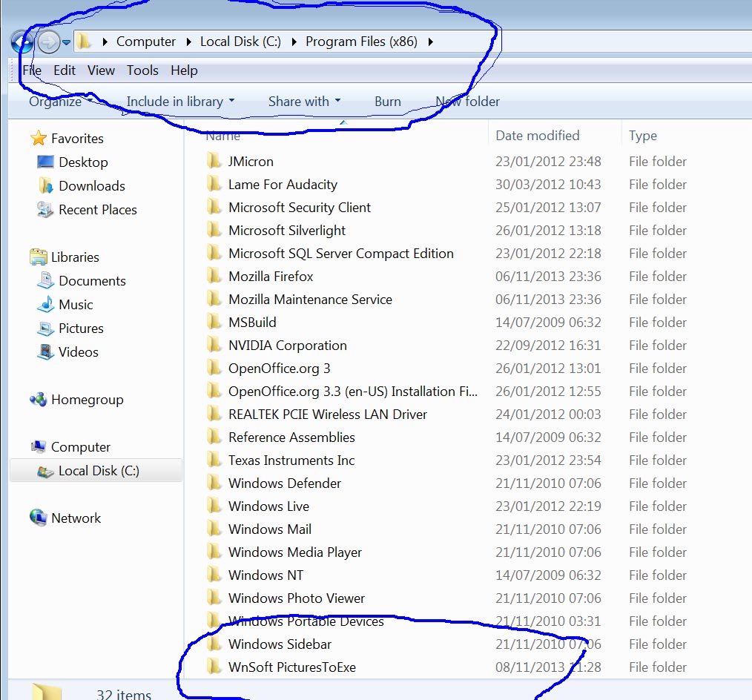Expand the Share with dropdown
Viewport: 752px width, 700px height.
[x=304, y=102]
